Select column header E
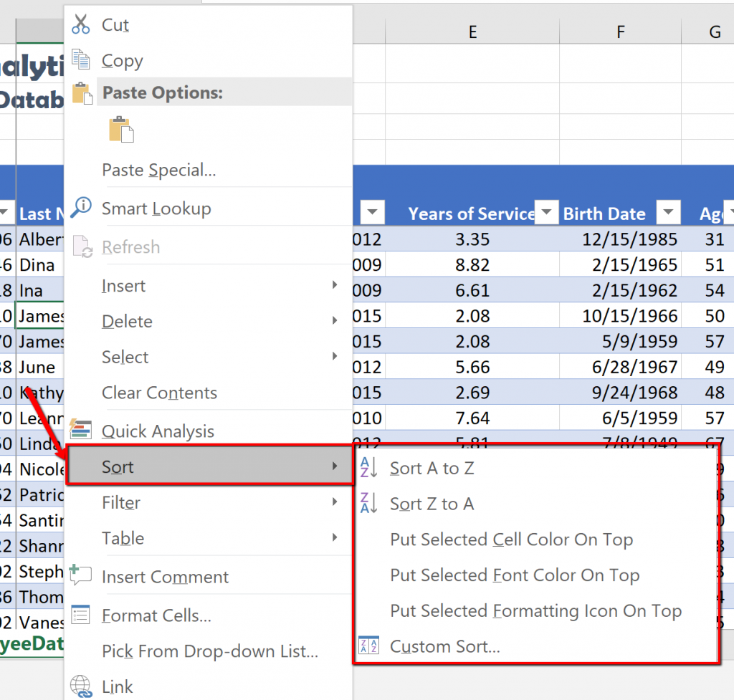 point(472,32)
